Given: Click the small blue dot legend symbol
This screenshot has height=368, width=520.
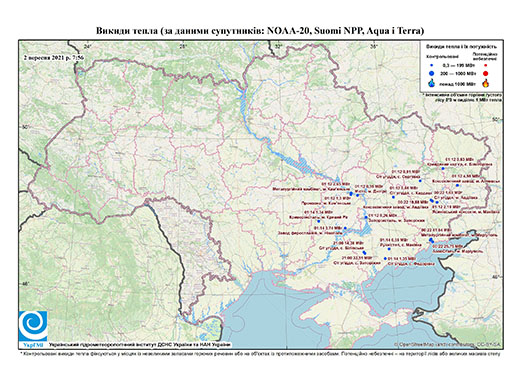Looking at the screenshot, I should [x=432, y=65].
